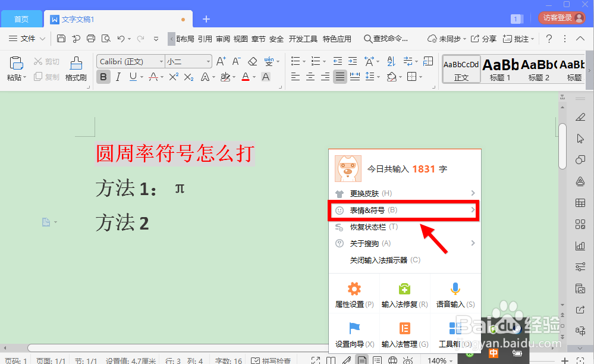
Task: Open Voice Input (语音输入) in Sogou panel
Action: click(454, 294)
